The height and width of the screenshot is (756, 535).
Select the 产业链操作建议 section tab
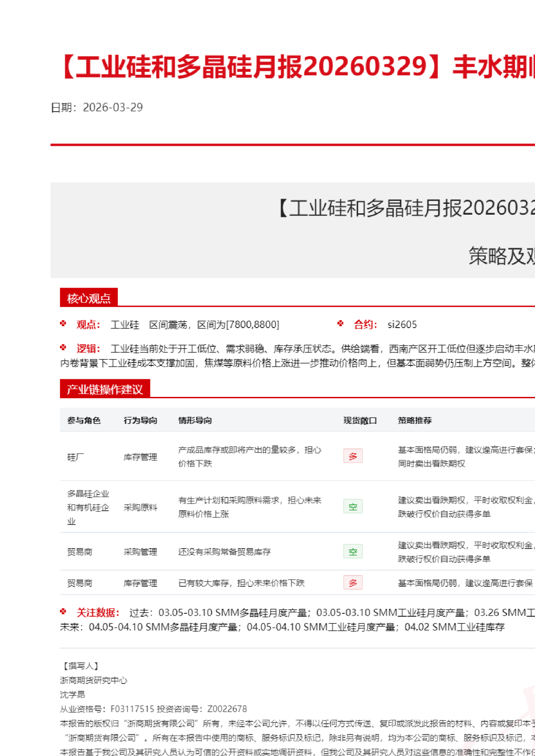coord(104,389)
